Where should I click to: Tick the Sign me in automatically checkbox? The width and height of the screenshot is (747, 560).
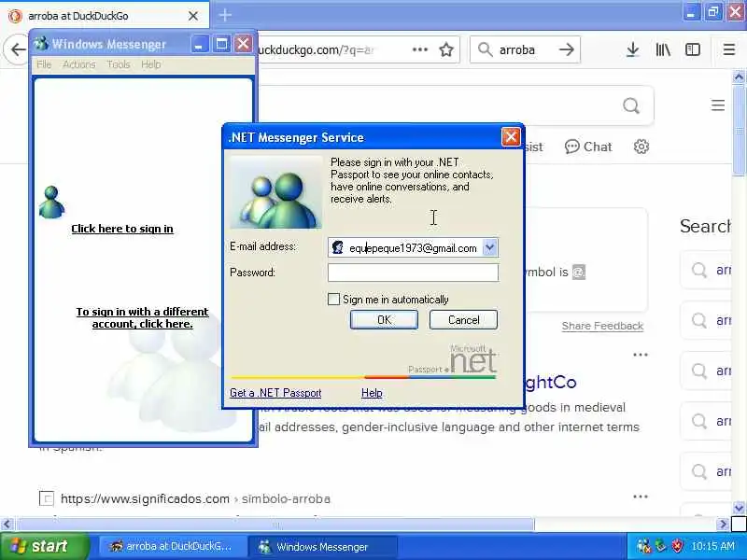tap(334, 299)
